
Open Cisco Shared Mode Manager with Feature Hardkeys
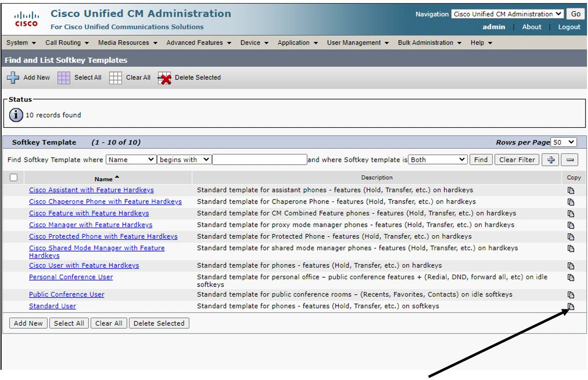(97, 252)
